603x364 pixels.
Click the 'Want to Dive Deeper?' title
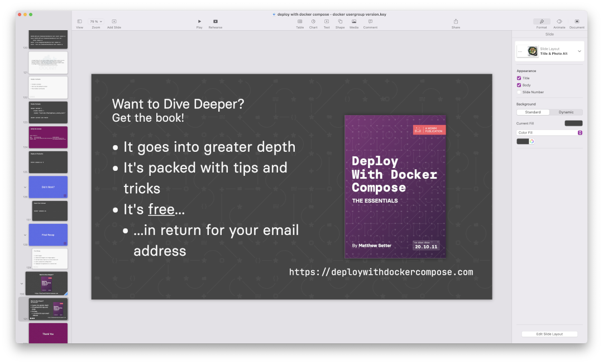point(178,104)
